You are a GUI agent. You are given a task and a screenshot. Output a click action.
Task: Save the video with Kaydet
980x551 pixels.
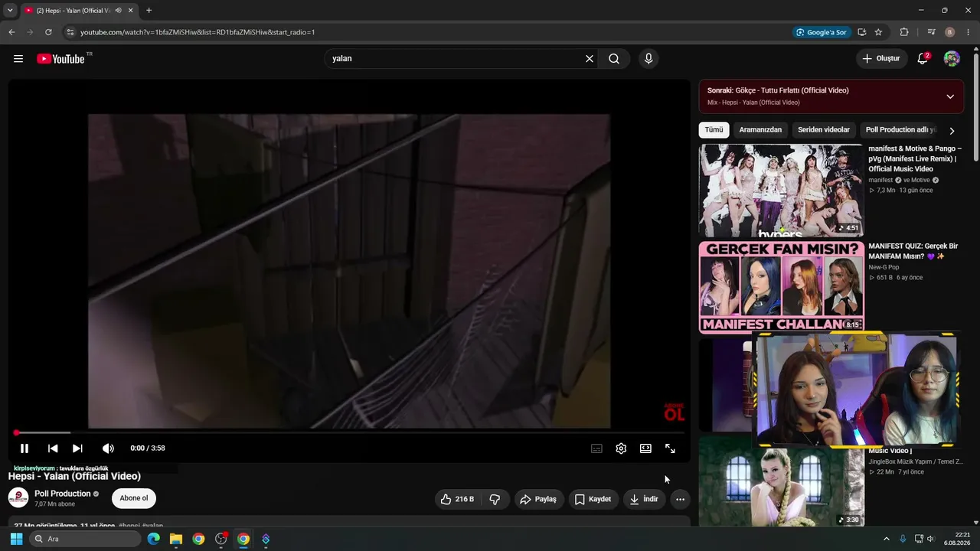coord(593,499)
